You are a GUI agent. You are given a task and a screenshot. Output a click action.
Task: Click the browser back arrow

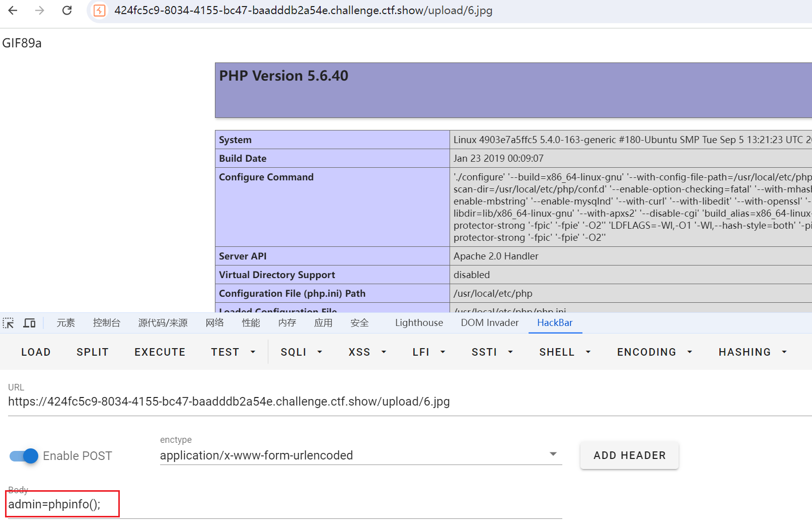click(x=13, y=11)
